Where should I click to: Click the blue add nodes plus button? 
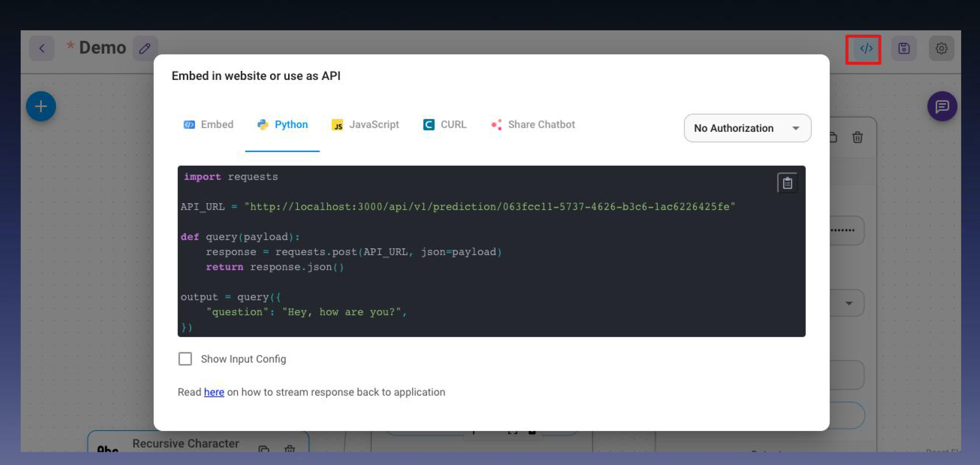tap(41, 106)
